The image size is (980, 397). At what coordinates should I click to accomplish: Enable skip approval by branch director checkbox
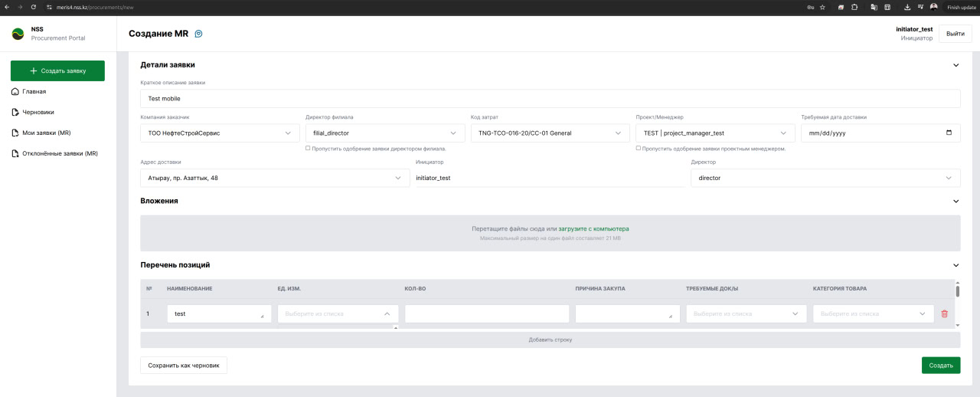(x=308, y=148)
